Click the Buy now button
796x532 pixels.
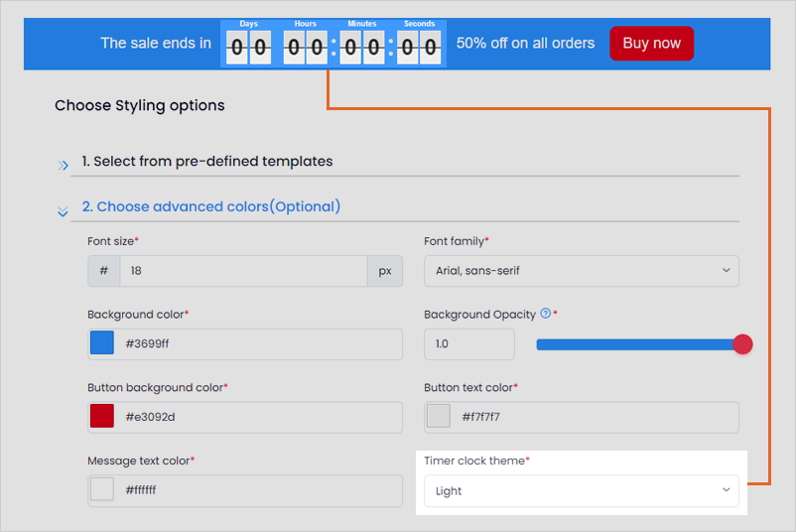pos(651,43)
